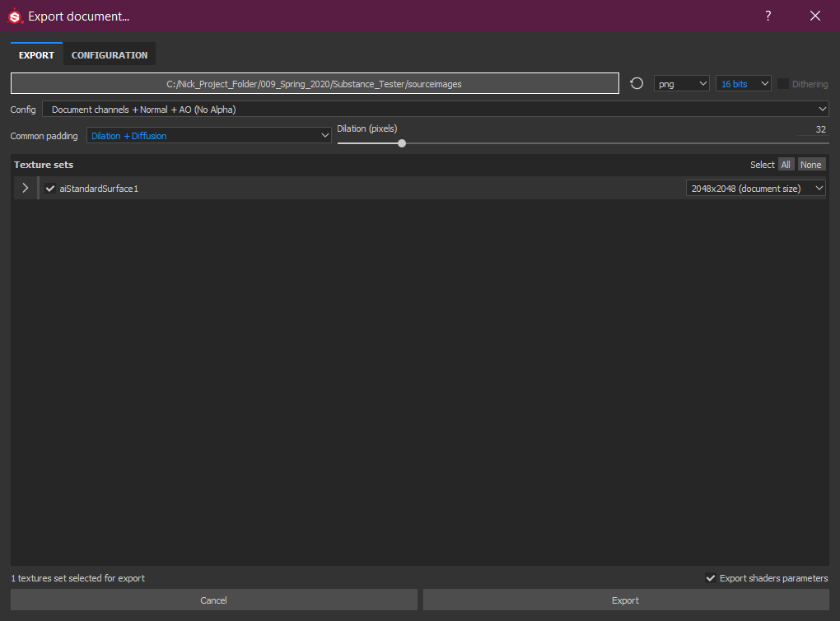Switch to the CONFIGURATION tab

[110, 54]
